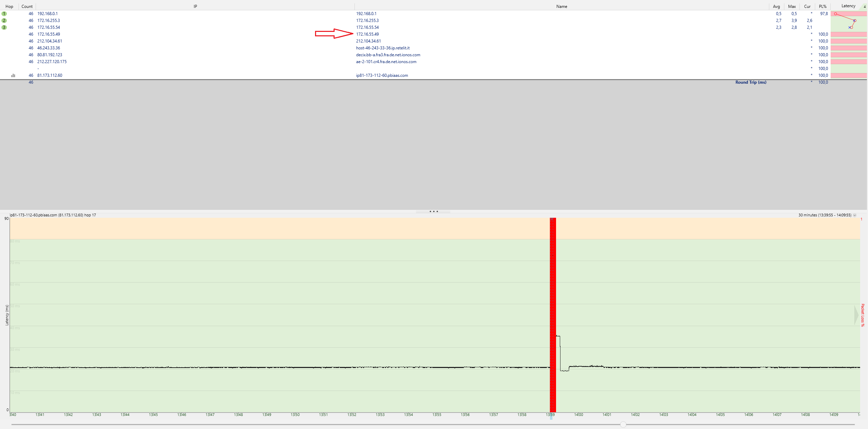This screenshot has width=868, height=429.
Task: Click the Round Trip (ms) summary row
Action: (x=750, y=82)
